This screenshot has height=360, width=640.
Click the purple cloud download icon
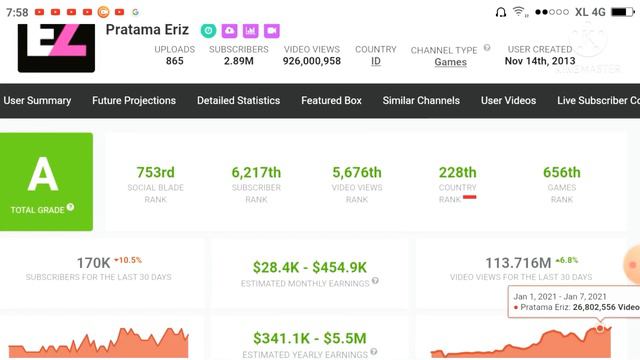pyautogui.click(x=229, y=31)
